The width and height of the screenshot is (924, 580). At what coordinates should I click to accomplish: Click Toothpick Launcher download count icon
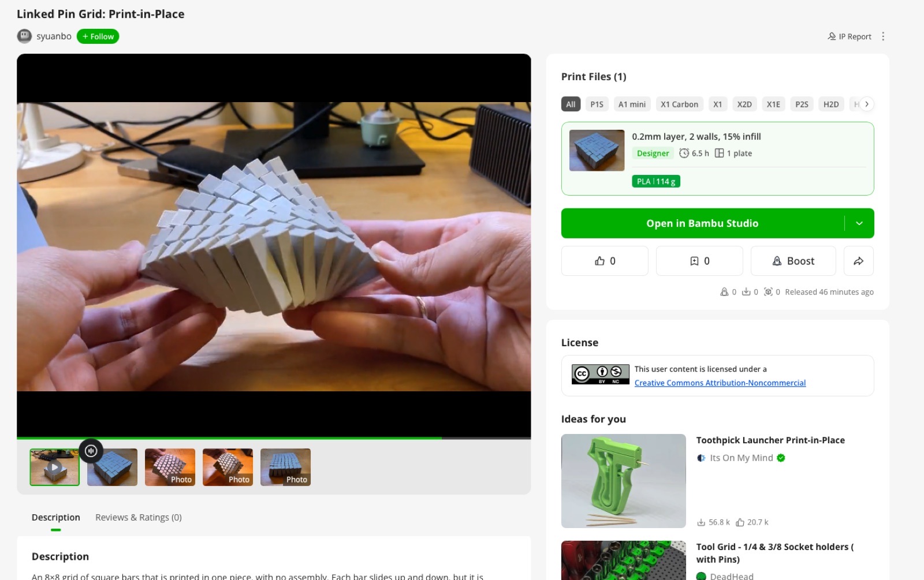701,522
